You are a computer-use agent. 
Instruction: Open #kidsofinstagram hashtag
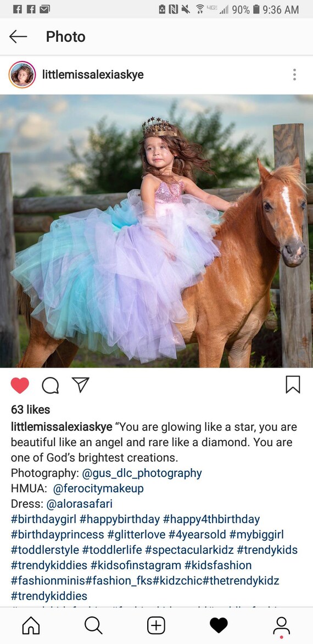click(136, 565)
